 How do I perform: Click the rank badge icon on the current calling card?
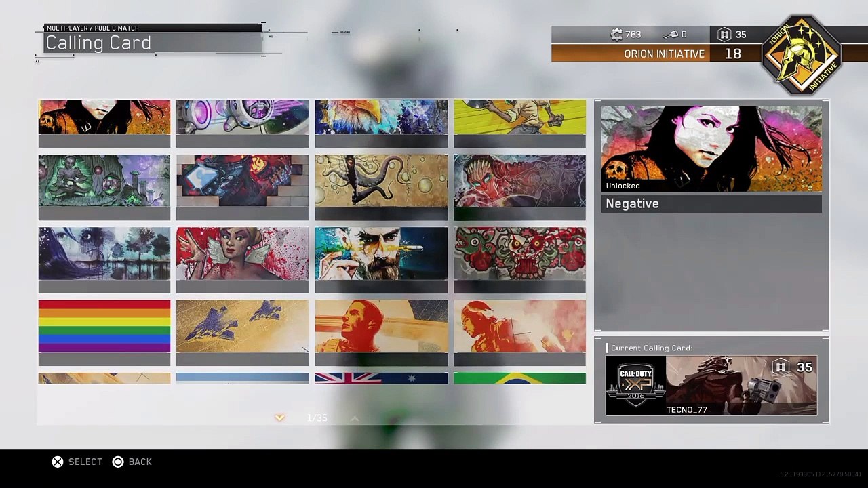(781, 367)
